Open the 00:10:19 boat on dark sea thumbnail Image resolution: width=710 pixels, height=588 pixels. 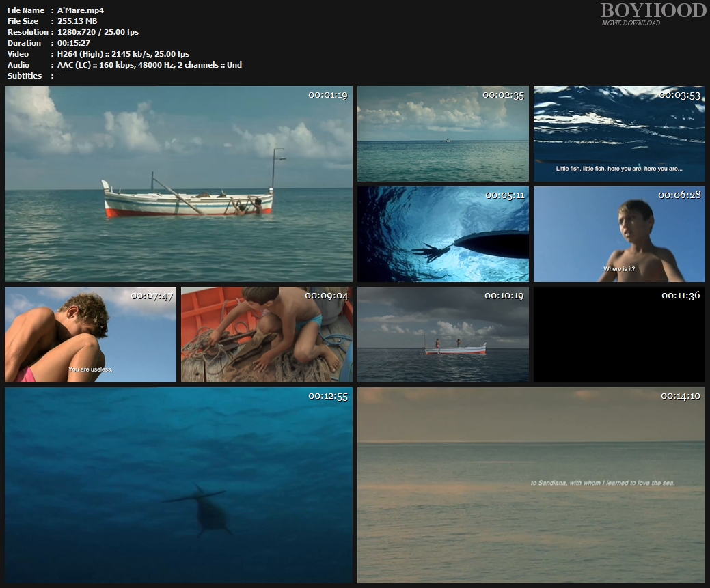443,335
